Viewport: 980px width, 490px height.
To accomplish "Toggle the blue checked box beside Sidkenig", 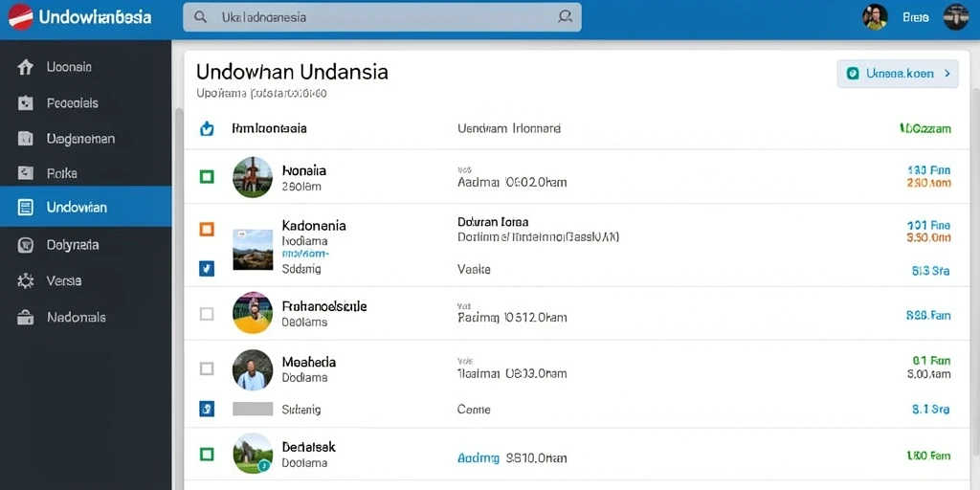I will [207, 410].
